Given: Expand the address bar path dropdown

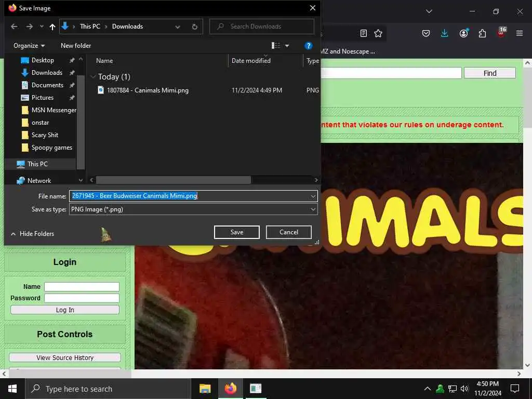Looking at the screenshot, I should [178, 27].
